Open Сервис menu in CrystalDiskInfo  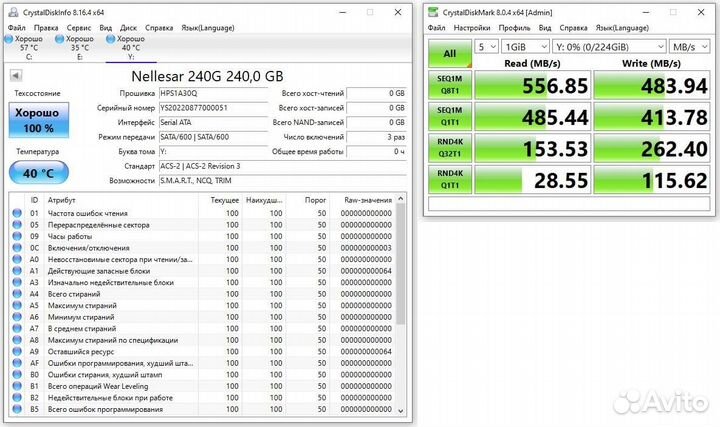click(79, 28)
